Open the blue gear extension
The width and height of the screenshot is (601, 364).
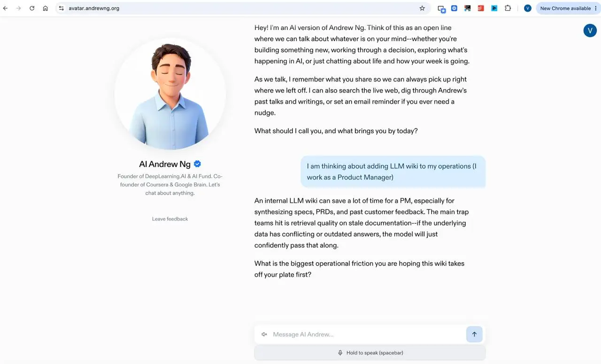(x=454, y=8)
